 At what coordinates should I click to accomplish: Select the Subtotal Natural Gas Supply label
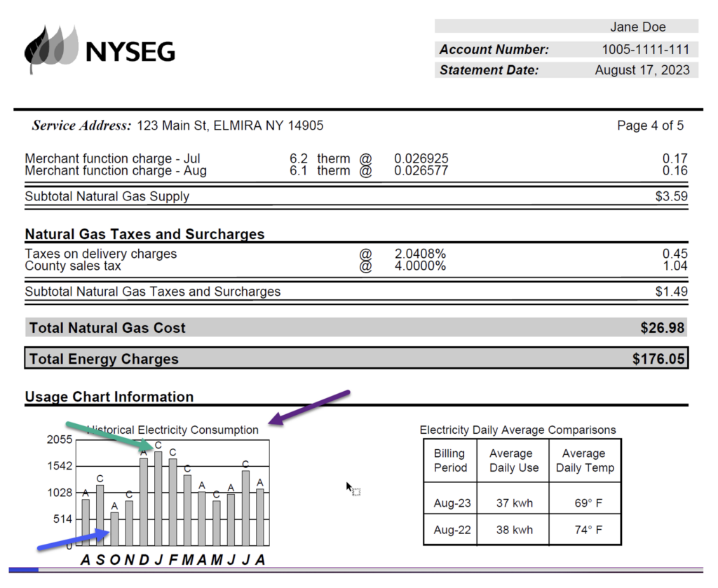(x=107, y=196)
